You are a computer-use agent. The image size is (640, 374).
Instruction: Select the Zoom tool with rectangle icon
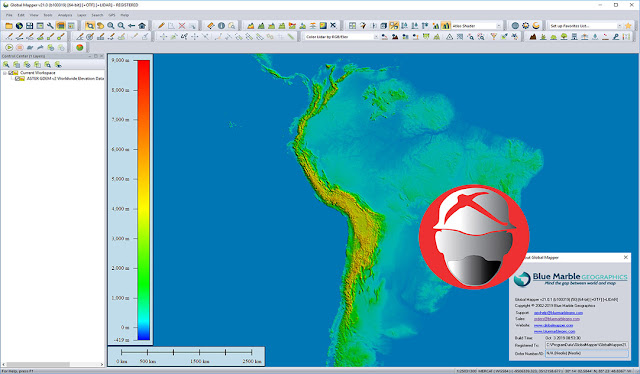(x=90, y=26)
